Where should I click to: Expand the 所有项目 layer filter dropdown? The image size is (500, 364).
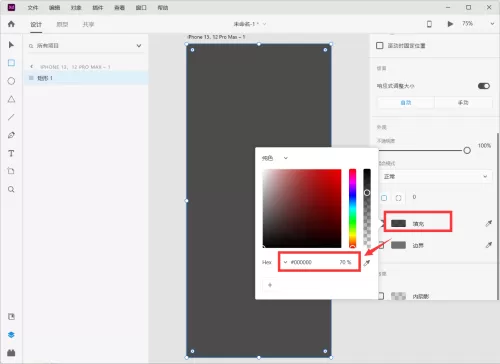(x=139, y=46)
